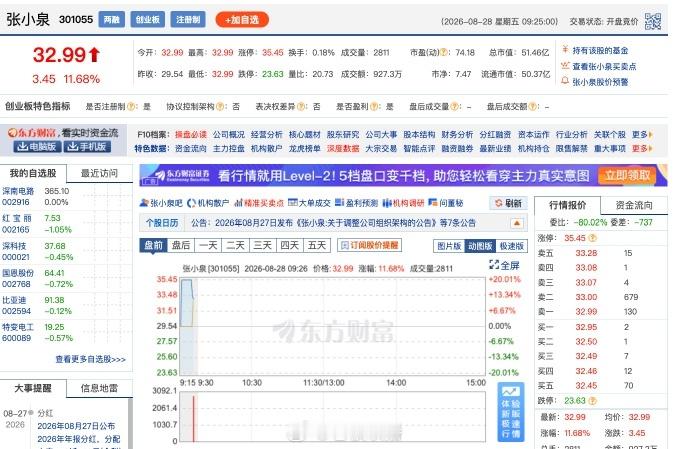Click help icon beside 涨停 35.45 in quote panel
This screenshot has width=690, height=449.
pos(593,238)
